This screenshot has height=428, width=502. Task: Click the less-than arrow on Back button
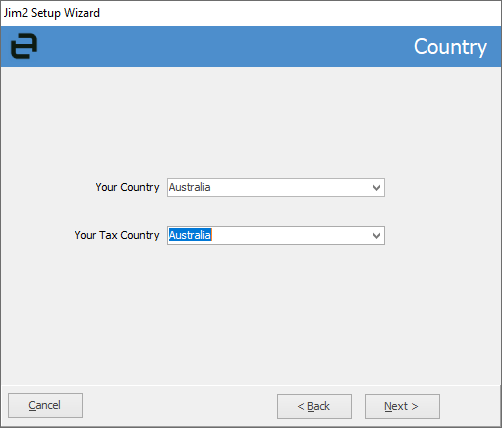(x=301, y=406)
